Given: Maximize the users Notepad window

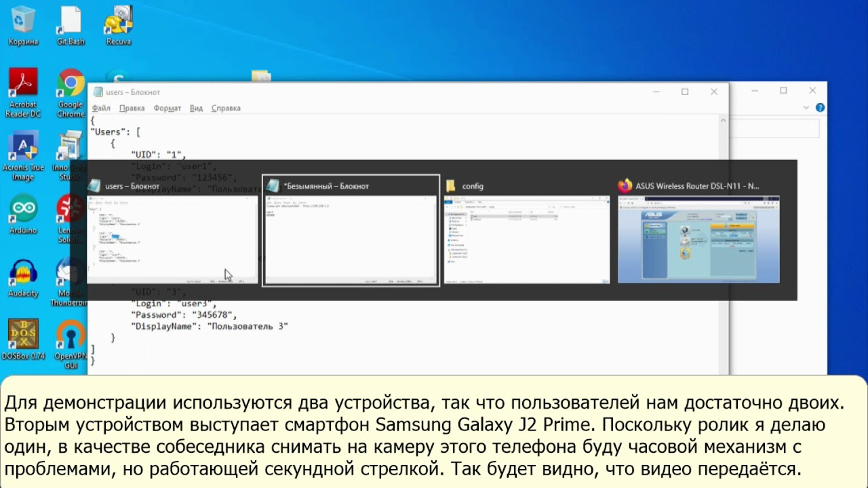Looking at the screenshot, I should [685, 91].
